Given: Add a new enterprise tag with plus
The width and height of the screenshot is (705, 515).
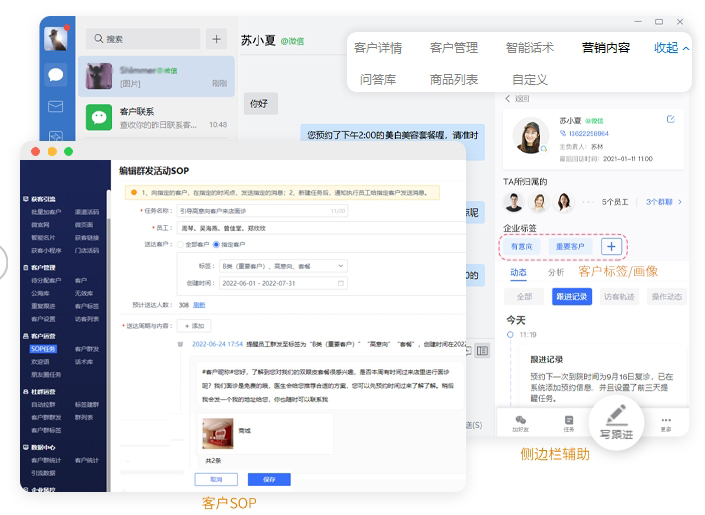Looking at the screenshot, I should pos(612,246).
